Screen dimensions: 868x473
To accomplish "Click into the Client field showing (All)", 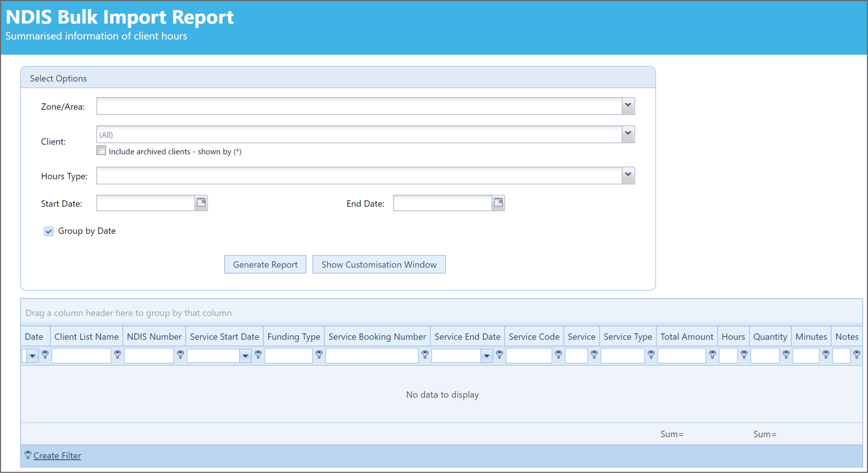I will pos(359,134).
